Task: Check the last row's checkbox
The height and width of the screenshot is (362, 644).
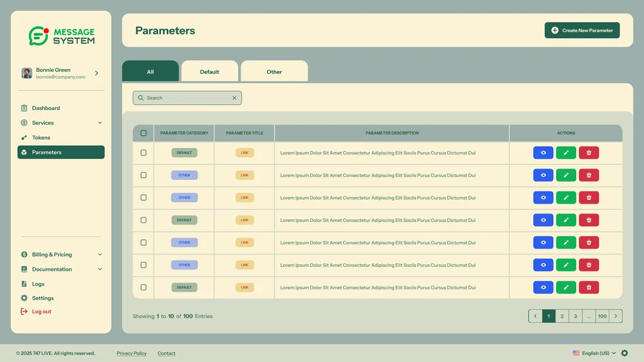Action: (x=143, y=287)
